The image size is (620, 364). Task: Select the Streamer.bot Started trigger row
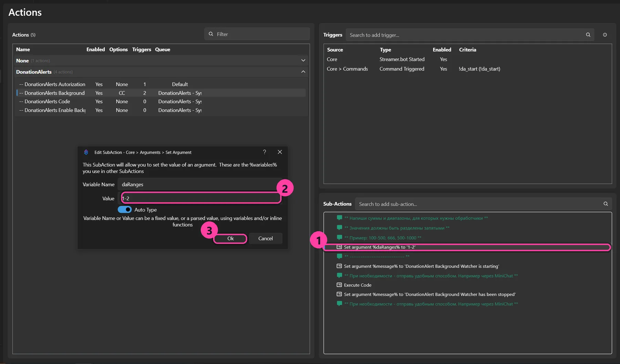tap(467, 59)
